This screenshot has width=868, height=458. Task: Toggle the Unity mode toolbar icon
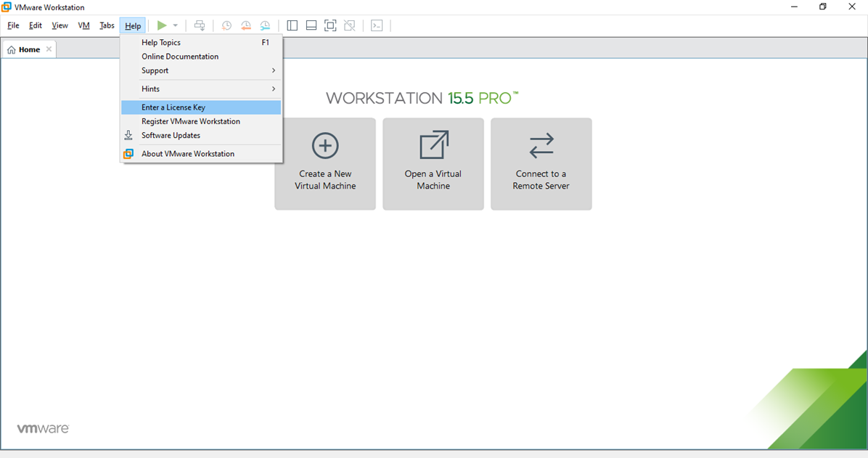tap(350, 26)
